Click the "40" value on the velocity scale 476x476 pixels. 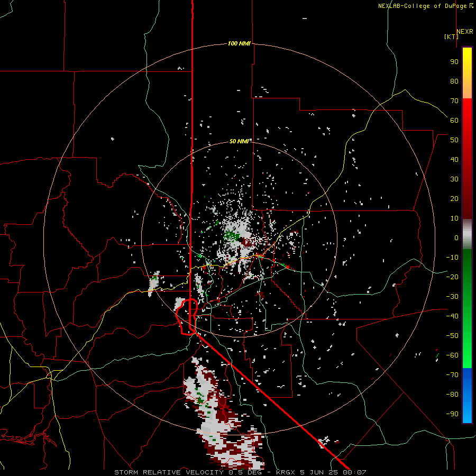pos(454,160)
